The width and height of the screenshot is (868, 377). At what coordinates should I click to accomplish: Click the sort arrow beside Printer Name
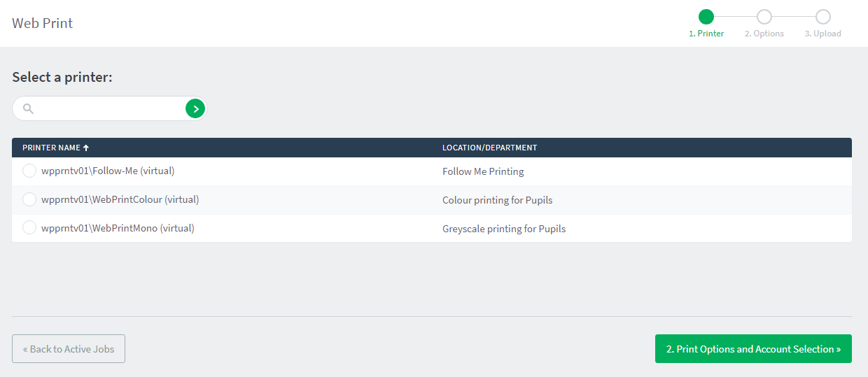coord(86,148)
